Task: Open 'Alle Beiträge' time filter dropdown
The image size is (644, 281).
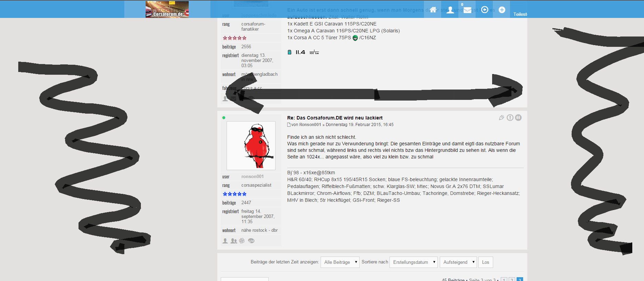Action: point(340,262)
